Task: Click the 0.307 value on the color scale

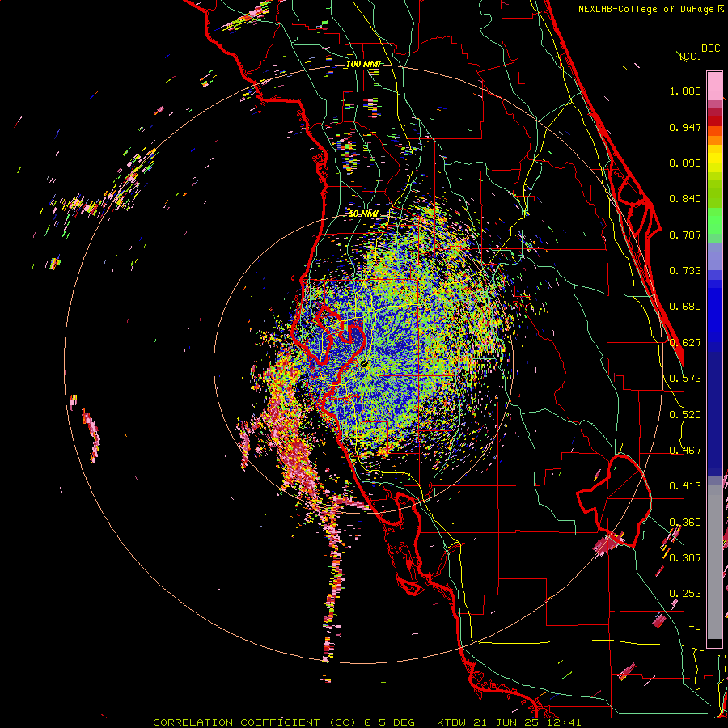Action: click(685, 557)
